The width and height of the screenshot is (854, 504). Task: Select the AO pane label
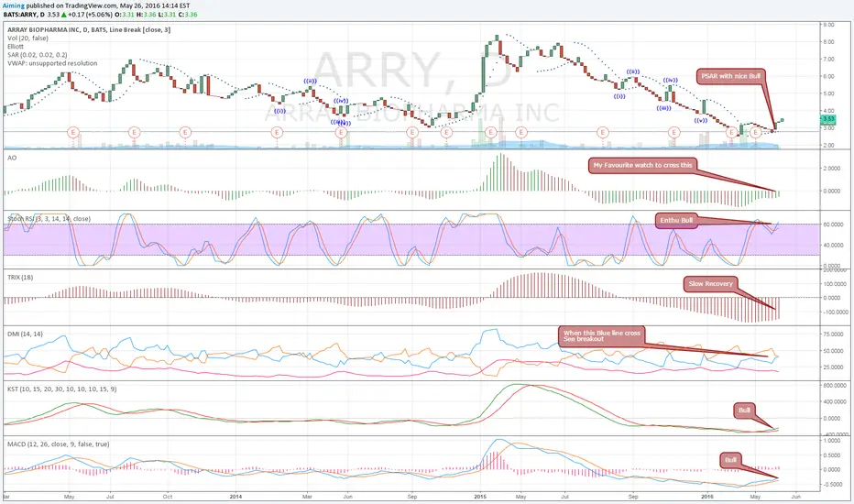point(12,158)
